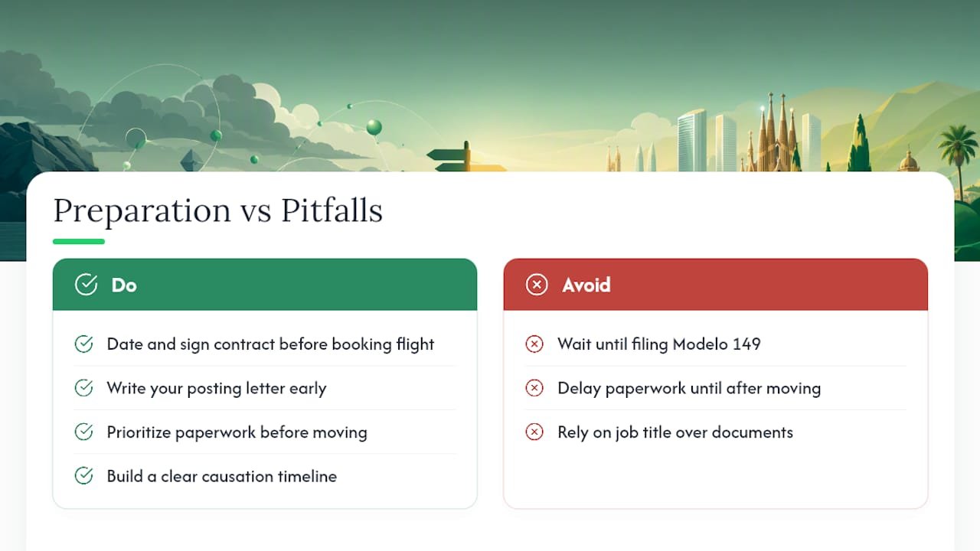
Task: Click the check icon beside Build a clear causation
Action: coord(84,476)
